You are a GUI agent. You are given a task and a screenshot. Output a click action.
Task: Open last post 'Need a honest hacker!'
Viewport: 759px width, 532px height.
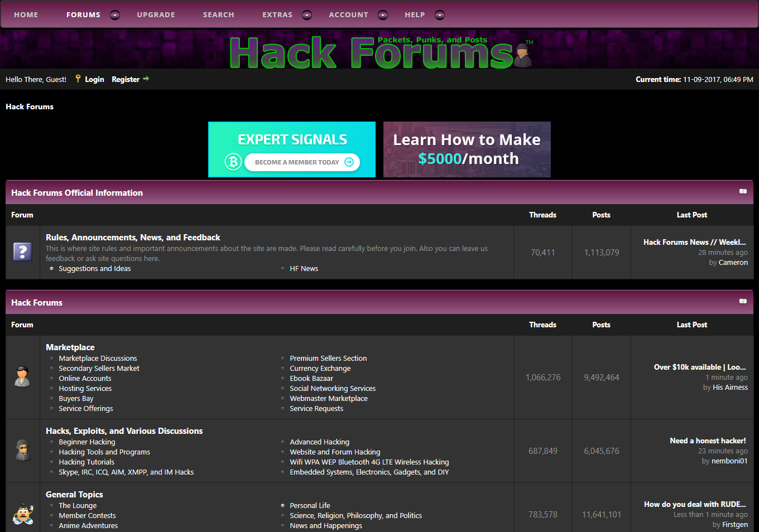[x=708, y=441]
